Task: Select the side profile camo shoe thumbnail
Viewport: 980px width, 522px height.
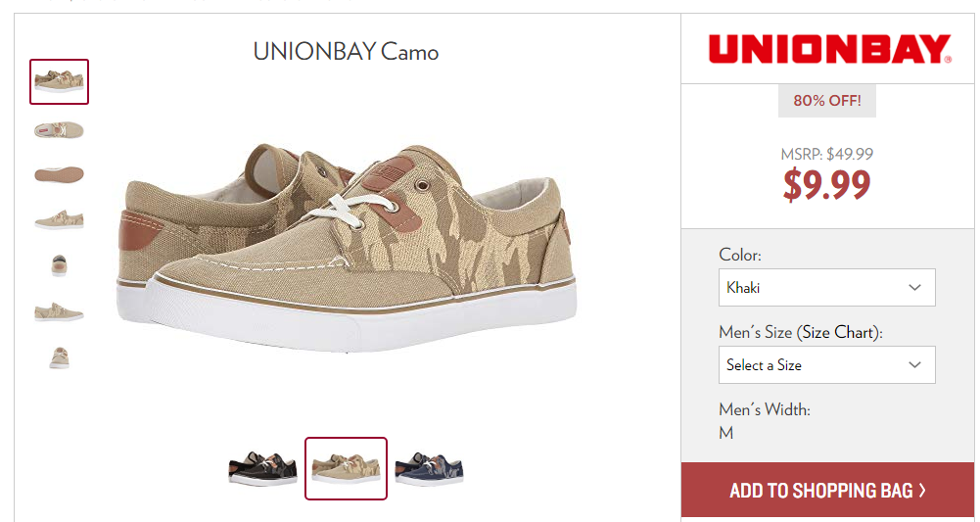Action: point(59,220)
